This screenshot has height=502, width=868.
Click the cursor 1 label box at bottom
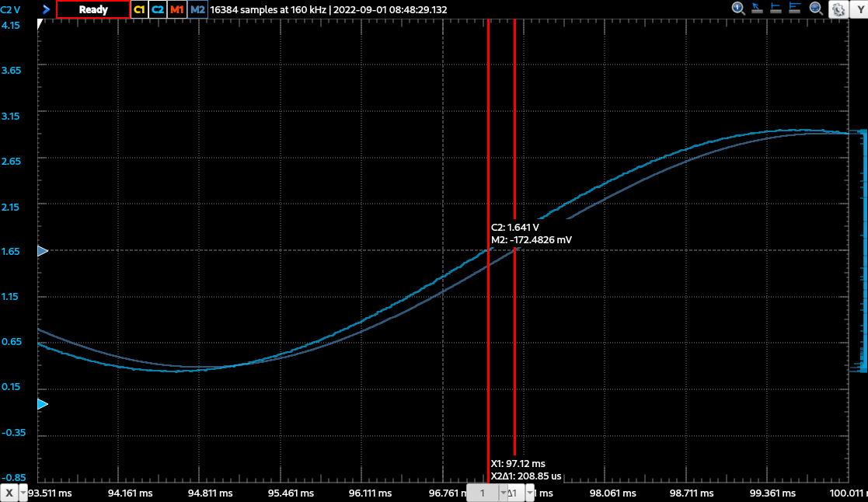point(482,493)
